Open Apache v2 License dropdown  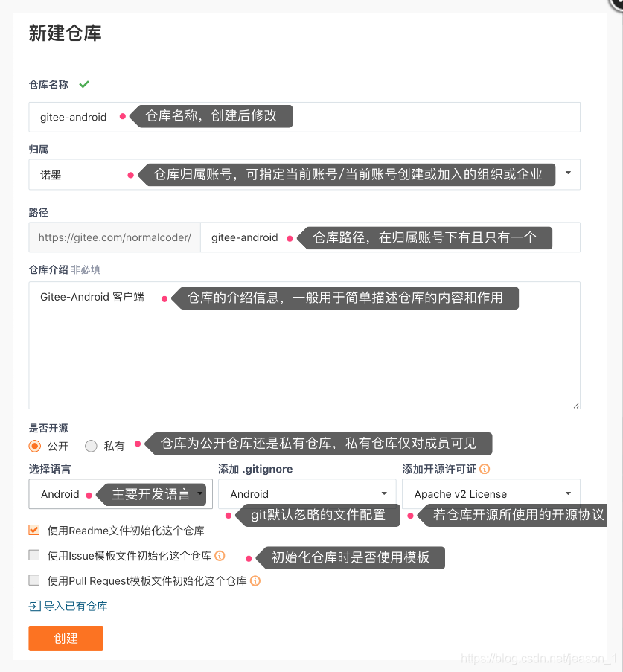click(491, 493)
